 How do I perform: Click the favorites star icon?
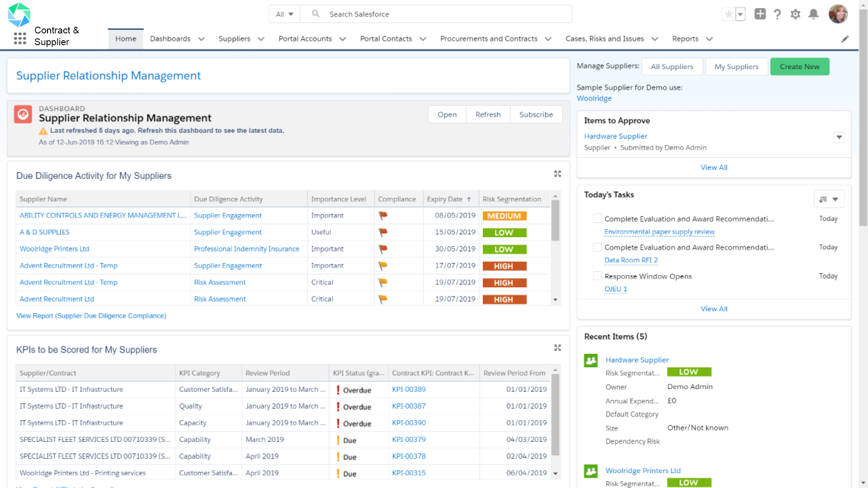[728, 14]
